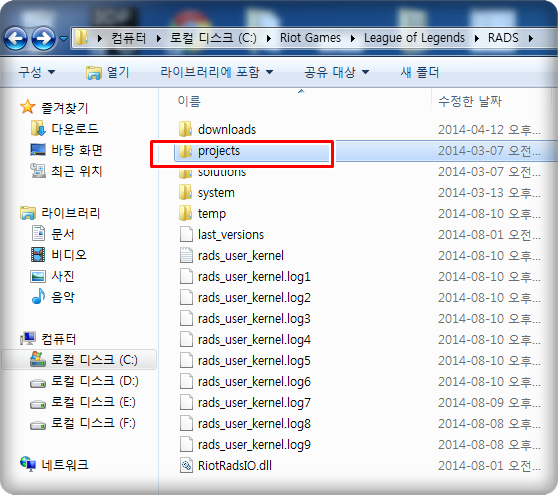Select 컴퓨터 icon in navigation pane

(28, 338)
